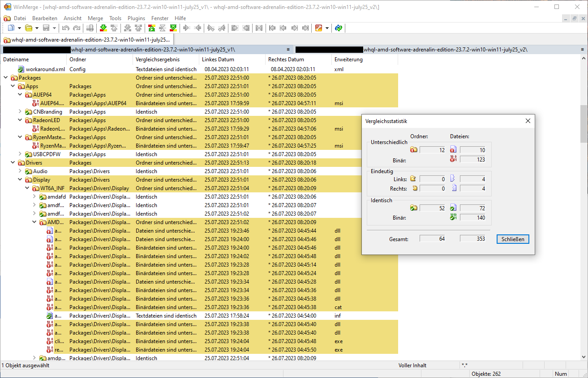
Task: Open dropdown arrow next to Options icon
Action: pos(327,28)
